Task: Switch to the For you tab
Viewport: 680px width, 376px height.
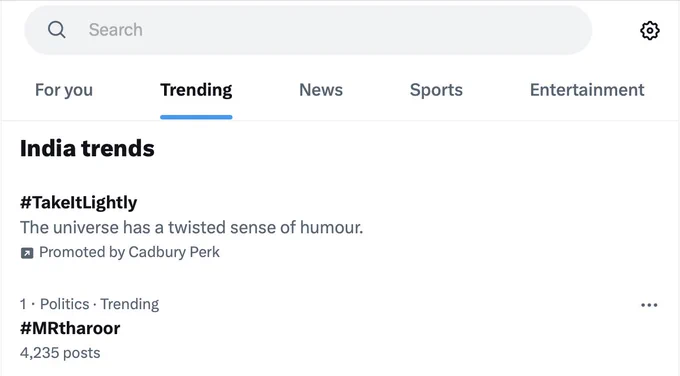Action: tap(64, 90)
